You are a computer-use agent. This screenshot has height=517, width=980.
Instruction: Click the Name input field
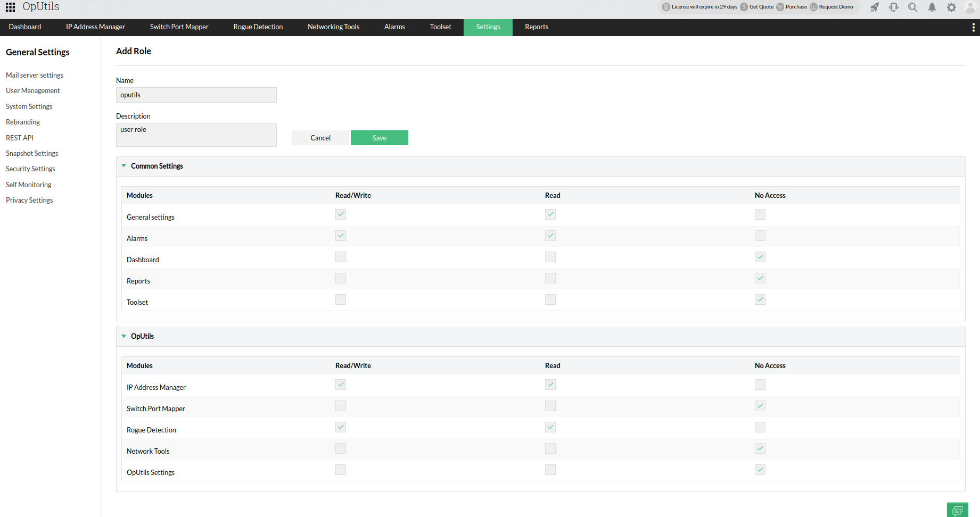pos(196,95)
